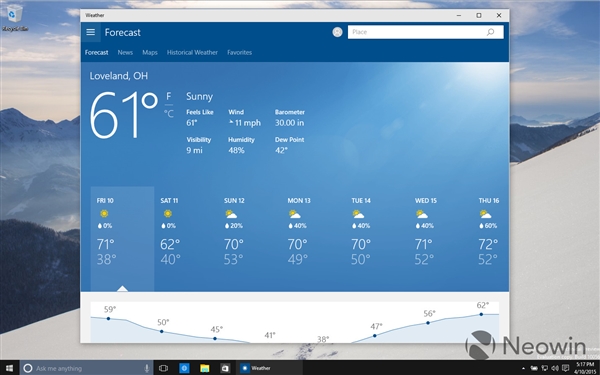Screen dimensions: 600x375
Task: Select the SAT 11 forecast day
Action: (x=186, y=239)
